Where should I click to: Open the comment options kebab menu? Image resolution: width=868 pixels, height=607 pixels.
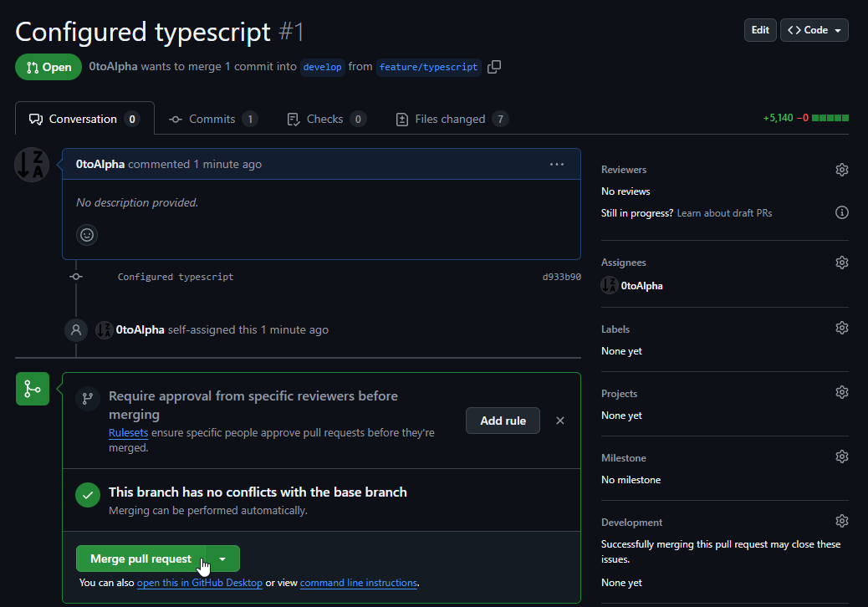(x=557, y=165)
